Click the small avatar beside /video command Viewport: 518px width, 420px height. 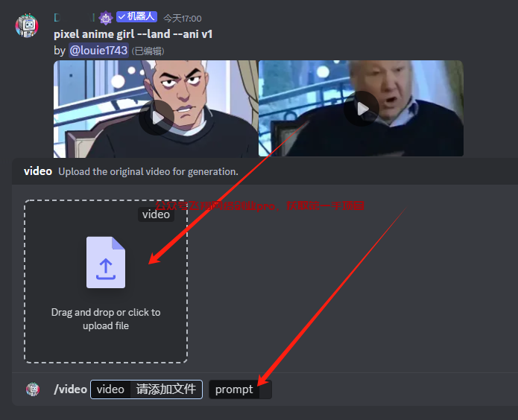33,389
